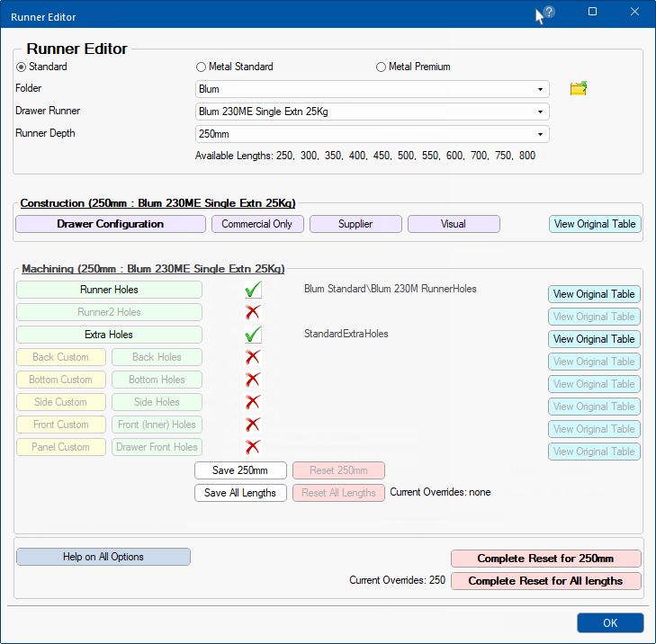Open the Runner Depth 250mm dropdown
Screen dimensions: 656x644
click(x=372, y=134)
